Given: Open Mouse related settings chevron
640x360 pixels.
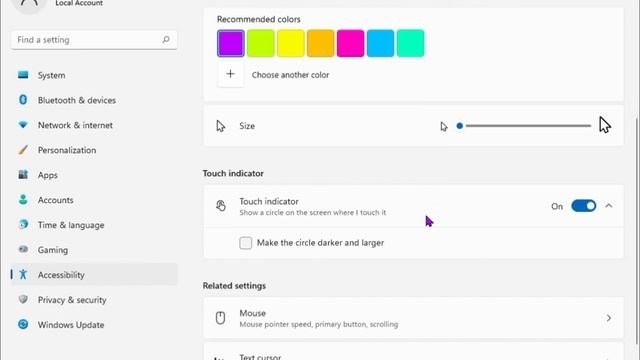Looking at the screenshot, I should [609, 318].
